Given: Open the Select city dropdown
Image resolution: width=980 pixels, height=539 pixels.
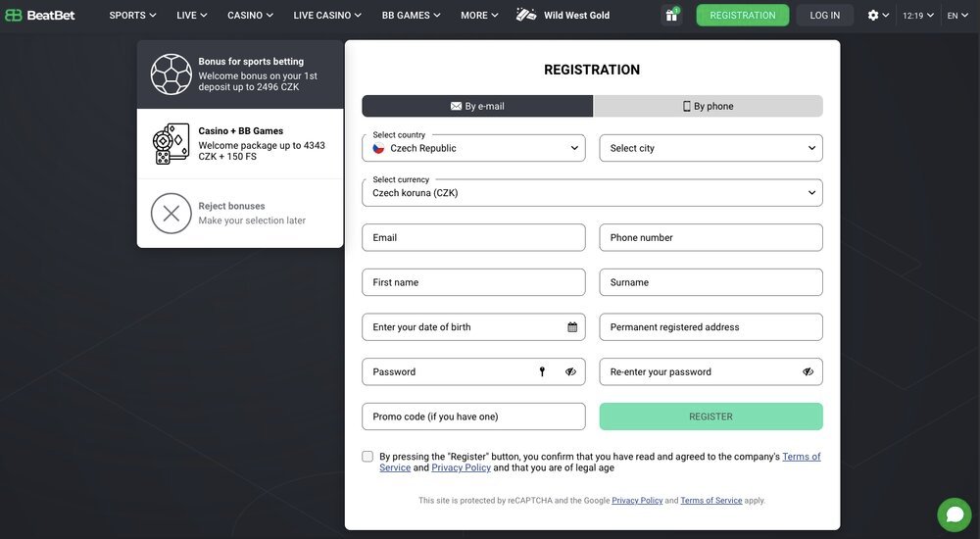Looking at the screenshot, I should coord(711,148).
